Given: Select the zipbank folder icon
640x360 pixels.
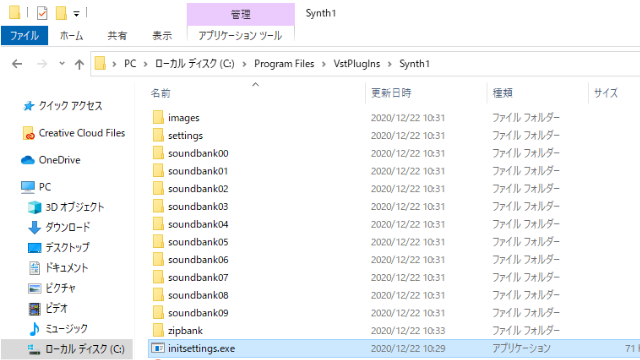Looking at the screenshot, I should pyautogui.click(x=158, y=330).
